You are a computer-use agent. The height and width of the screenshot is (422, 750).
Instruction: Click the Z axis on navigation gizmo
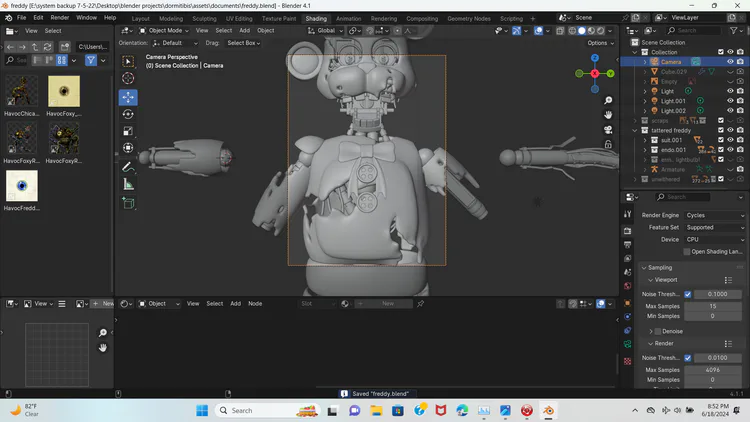click(x=595, y=58)
